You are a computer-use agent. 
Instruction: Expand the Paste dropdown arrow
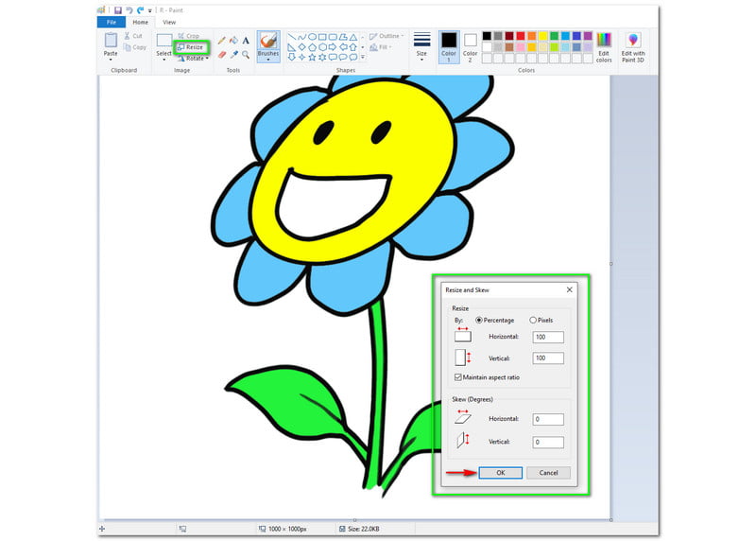[111, 60]
